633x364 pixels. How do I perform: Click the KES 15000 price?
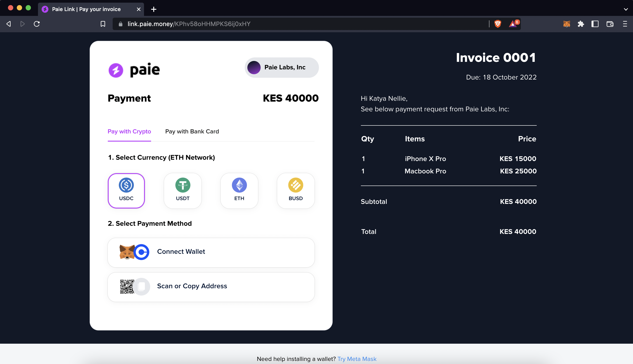click(x=518, y=159)
